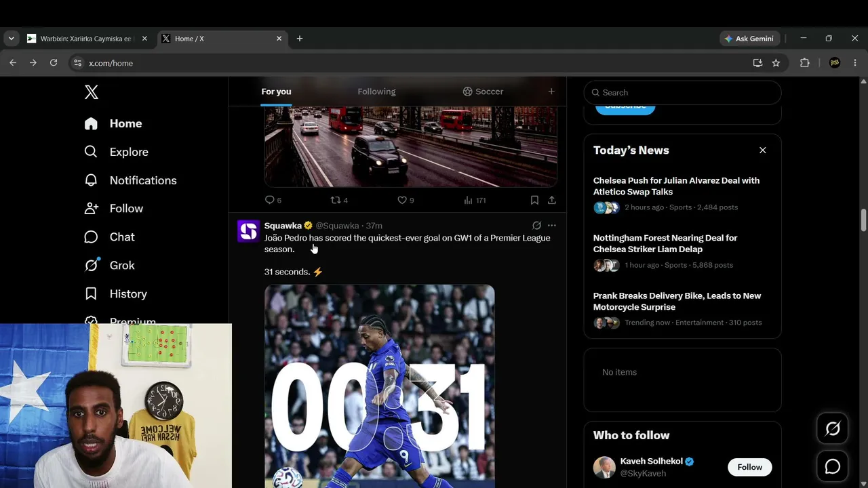Follow Kaveh Solhekol
This screenshot has height=488, width=868.
coord(750,467)
